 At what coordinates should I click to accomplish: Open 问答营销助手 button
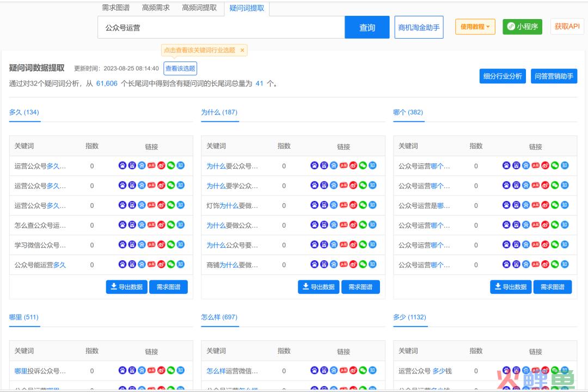pos(554,76)
